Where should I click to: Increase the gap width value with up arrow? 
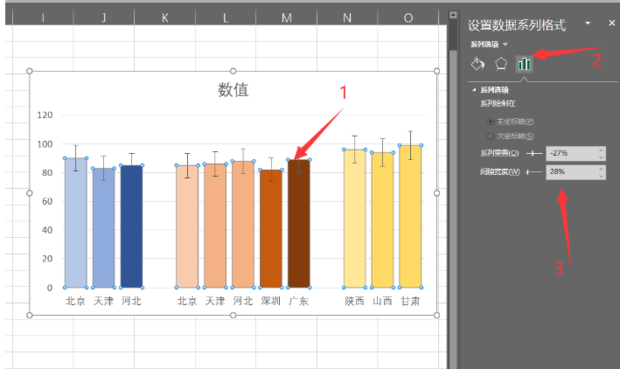[x=601, y=168]
